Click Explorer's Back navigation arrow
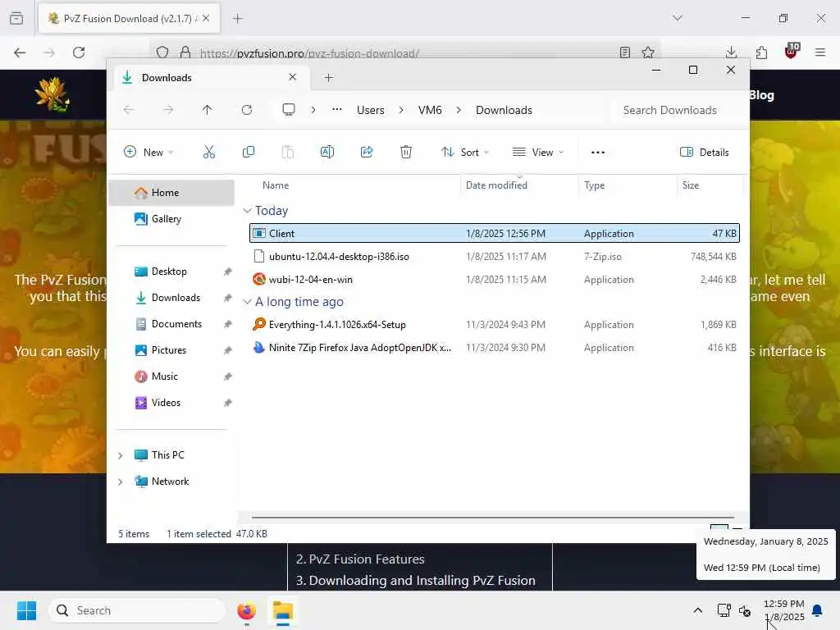The image size is (840, 630). pos(129,110)
